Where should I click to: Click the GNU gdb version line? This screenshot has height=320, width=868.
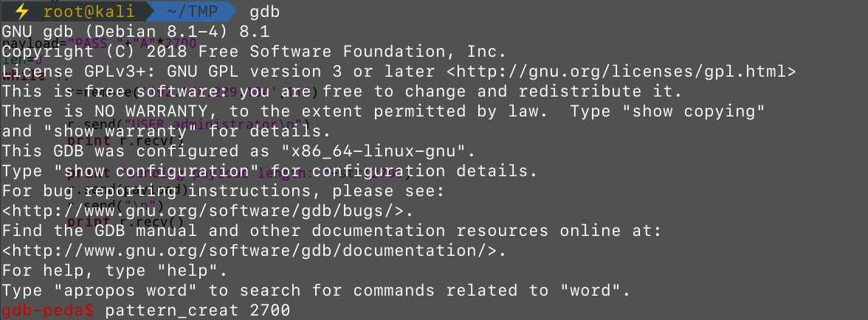pos(136,32)
